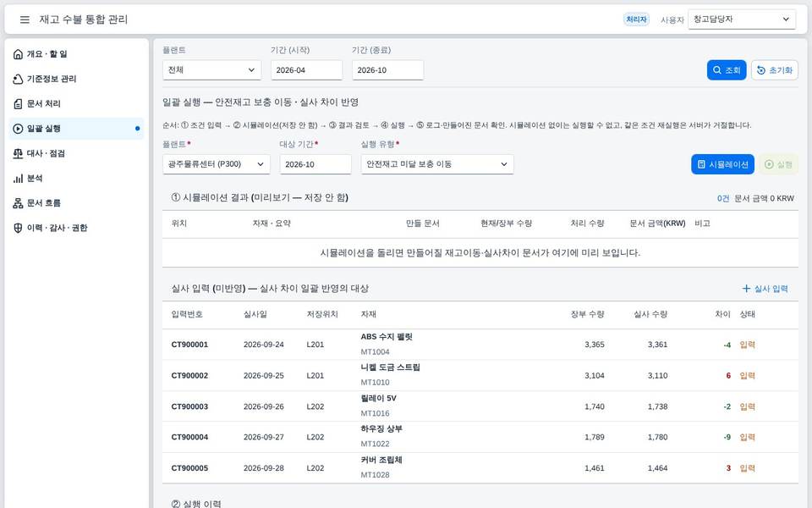Click the bar chart icon beside 분석
The image size is (812, 508).
point(18,179)
